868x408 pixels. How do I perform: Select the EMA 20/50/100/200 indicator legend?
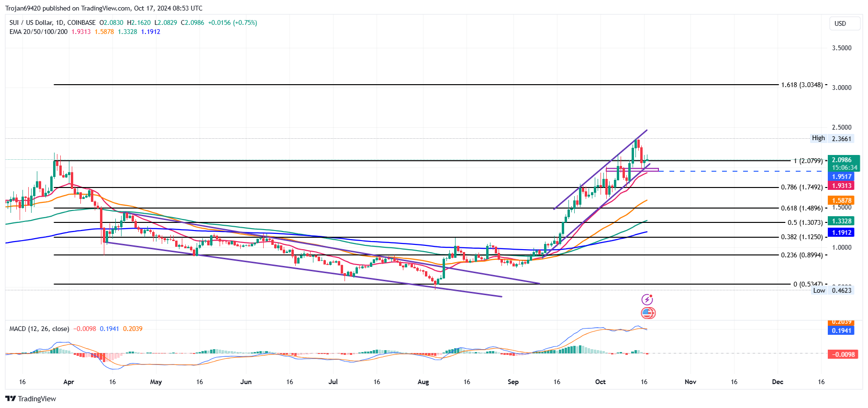38,32
